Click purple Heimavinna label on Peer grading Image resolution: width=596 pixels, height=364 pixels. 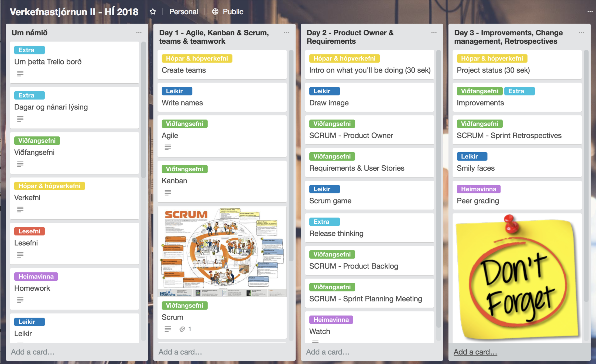(x=478, y=189)
